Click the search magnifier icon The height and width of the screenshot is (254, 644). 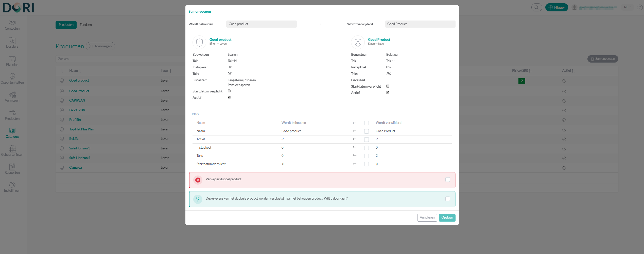pos(536,7)
